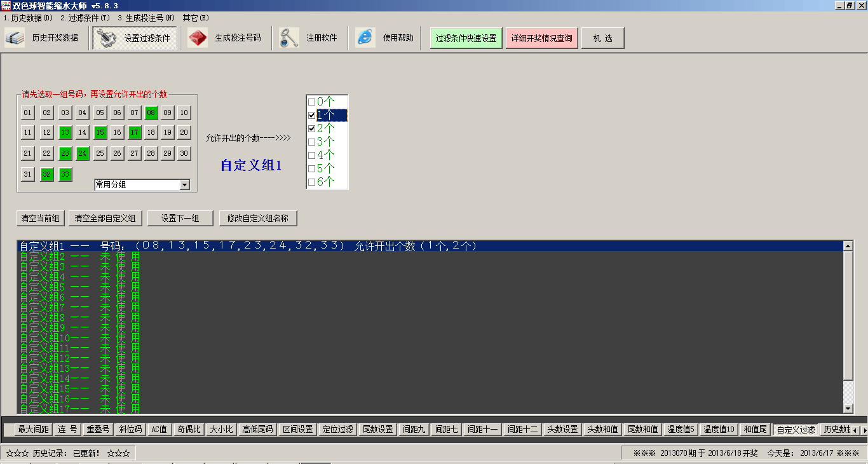Toggle the green number ball 32

pyautogui.click(x=46, y=174)
